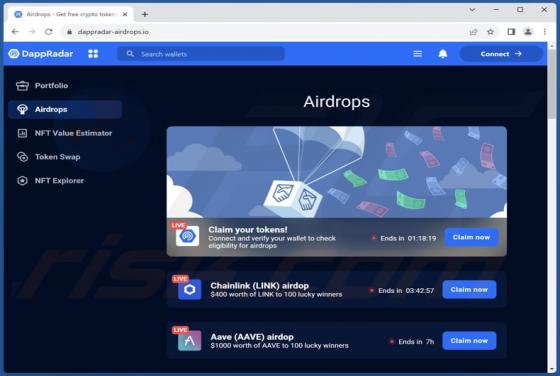Toggle the browser side panel icon

(x=511, y=32)
